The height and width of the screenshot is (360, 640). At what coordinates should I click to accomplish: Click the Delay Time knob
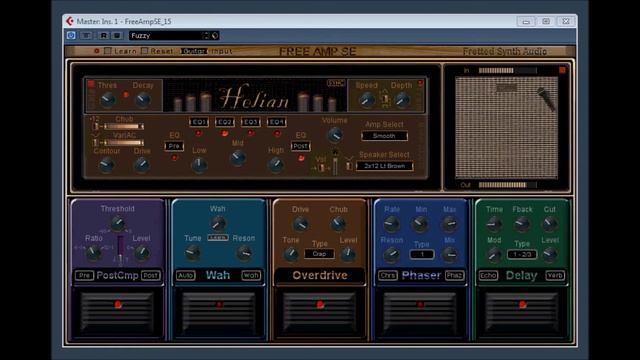(494, 224)
